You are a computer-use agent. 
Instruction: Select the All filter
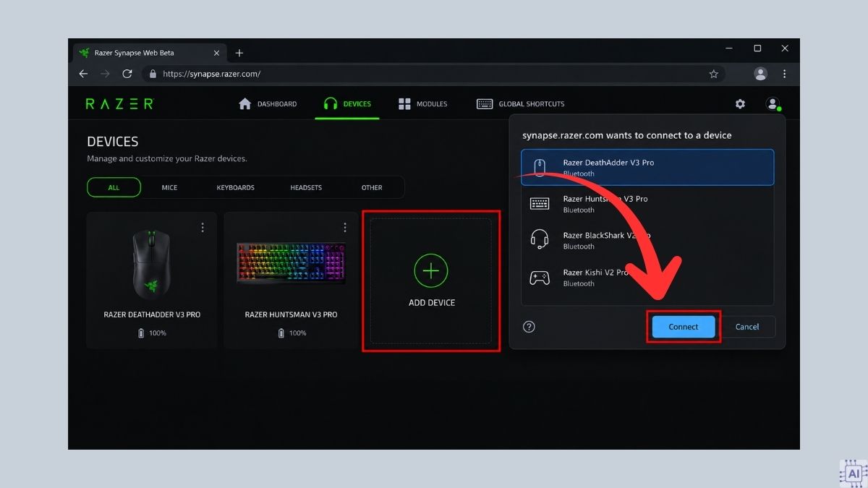114,187
